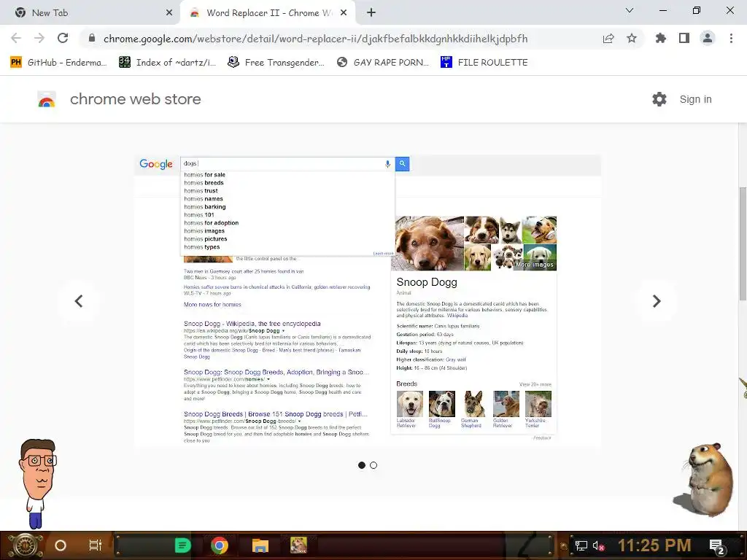The width and height of the screenshot is (747, 560).
Task: Open the Extensions puzzle icon
Action: [x=661, y=38]
